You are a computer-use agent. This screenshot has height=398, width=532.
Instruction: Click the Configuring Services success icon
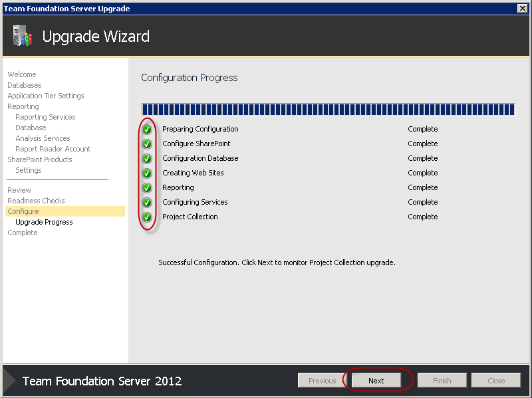(x=147, y=202)
